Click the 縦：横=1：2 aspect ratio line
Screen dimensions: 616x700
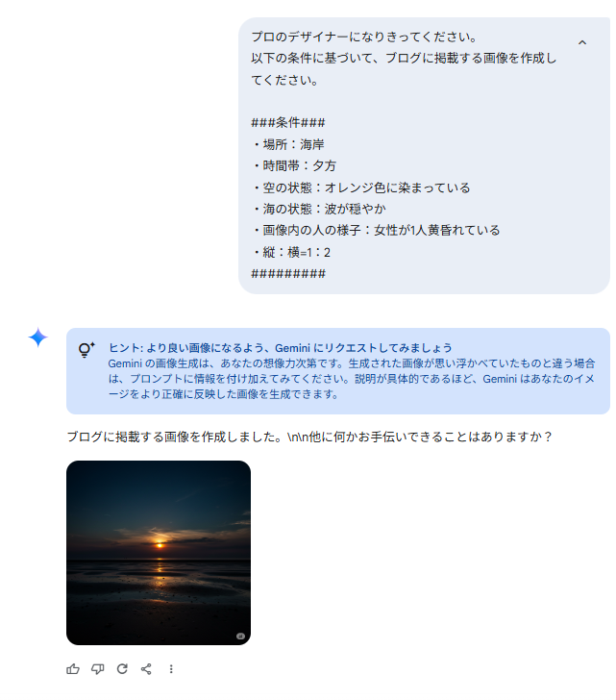pos(291,252)
